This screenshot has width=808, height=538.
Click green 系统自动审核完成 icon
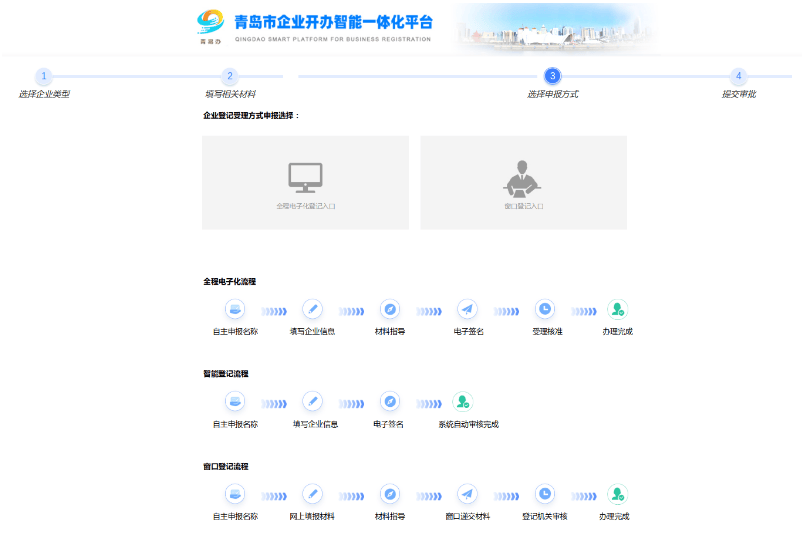pyautogui.click(x=463, y=402)
